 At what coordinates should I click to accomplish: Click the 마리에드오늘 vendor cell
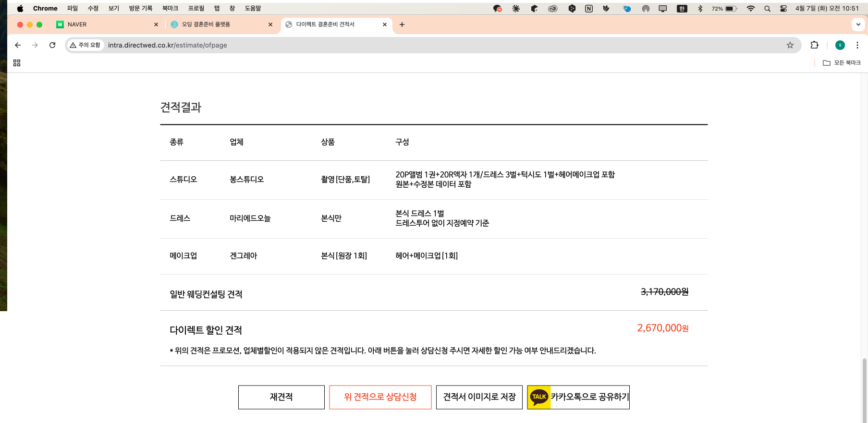(x=250, y=218)
